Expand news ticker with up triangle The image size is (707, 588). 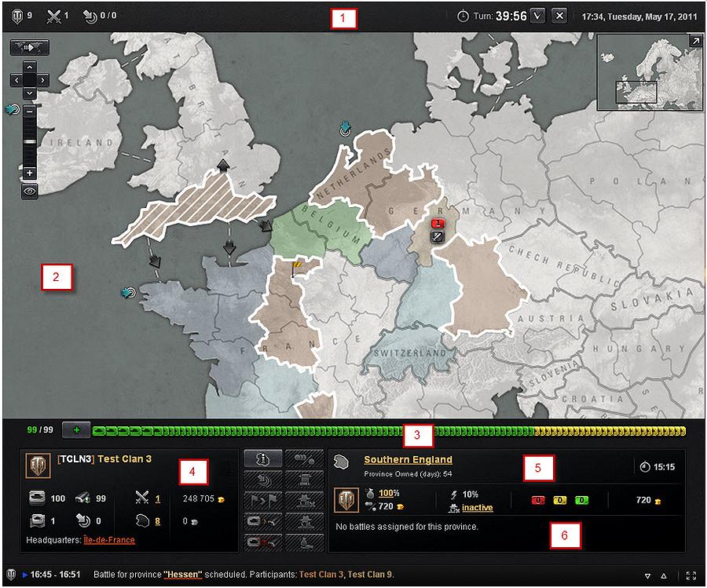tap(663, 575)
